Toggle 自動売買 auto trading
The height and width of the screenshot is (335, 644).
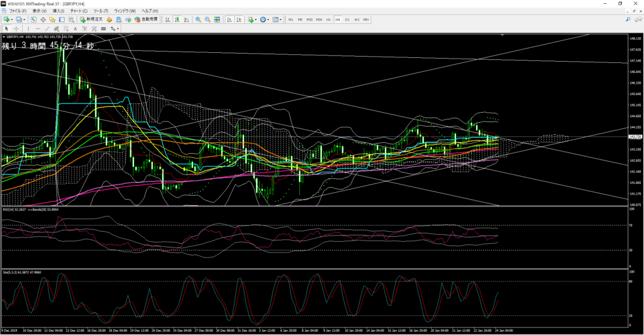146,20
